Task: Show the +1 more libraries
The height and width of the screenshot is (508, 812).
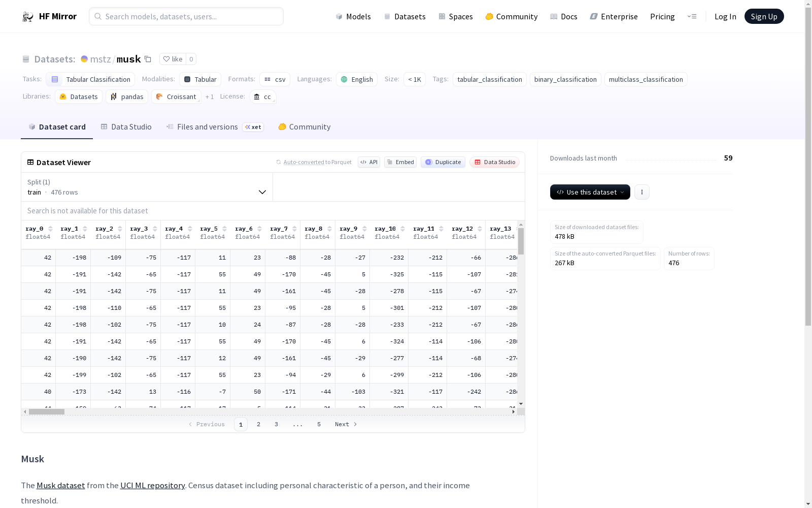Action: pos(210,97)
